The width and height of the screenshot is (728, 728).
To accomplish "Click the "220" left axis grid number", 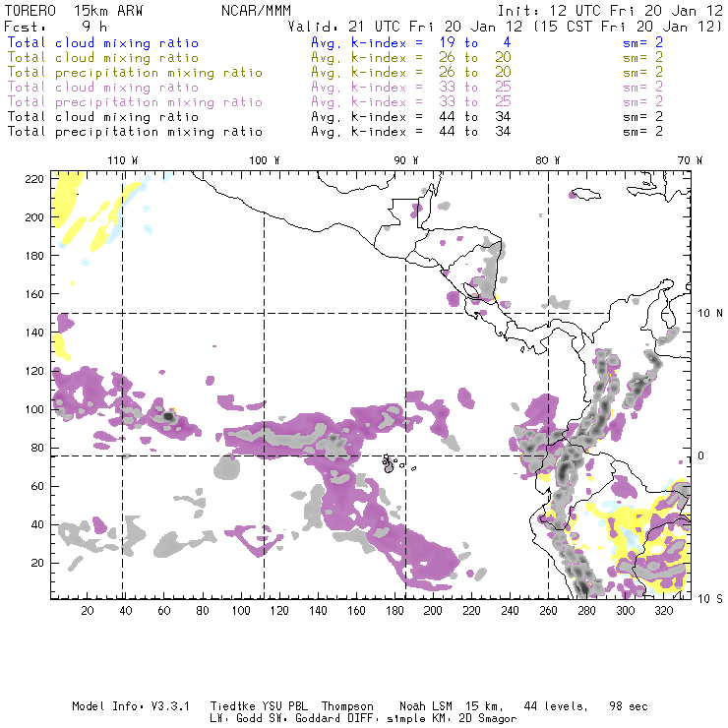I will pyautogui.click(x=34, y=179).
